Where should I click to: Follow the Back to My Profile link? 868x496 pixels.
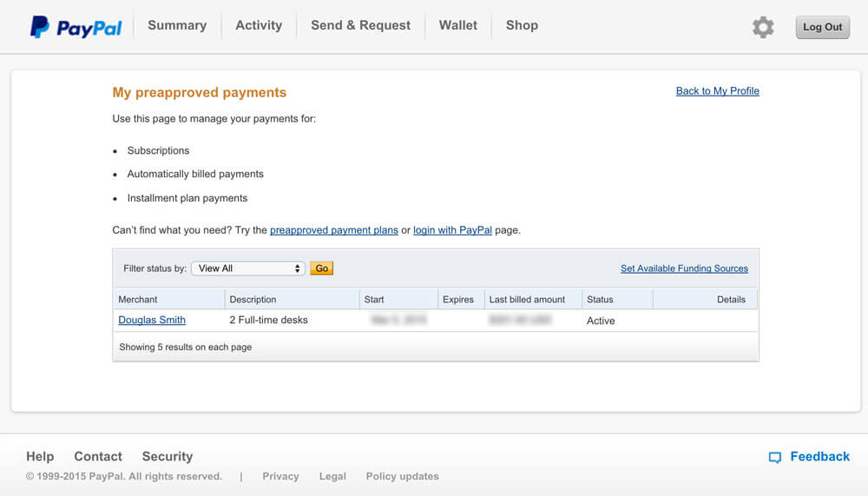[x=718, y=91]
